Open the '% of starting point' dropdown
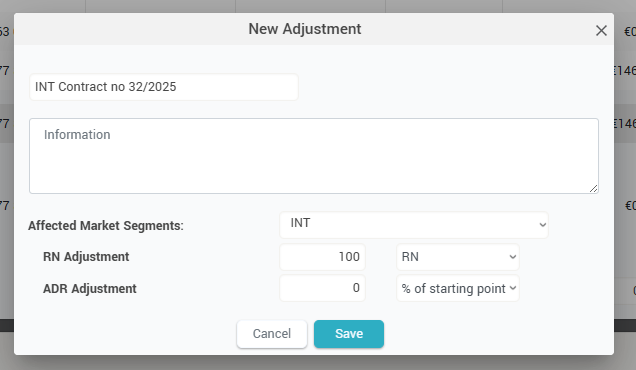Image resolution: width=636 pixels, height=370 pixels. tap(458, 288)
